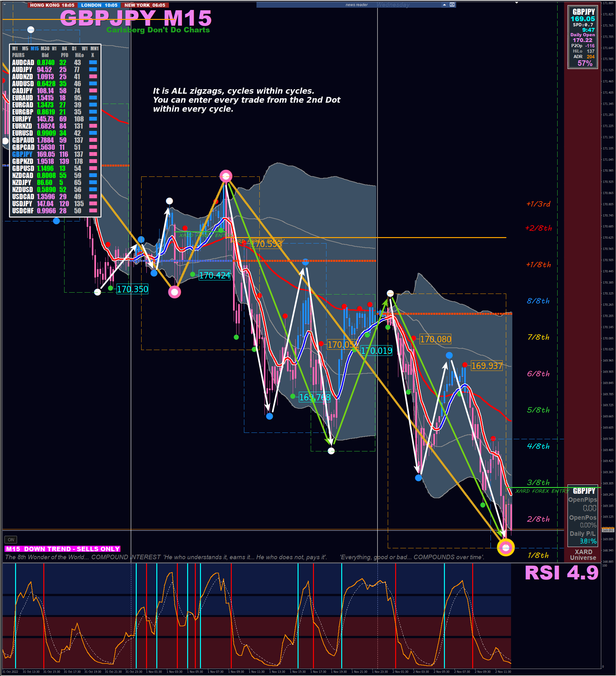This screenshot has height=676, width=616.
Task: Open the chart shift triangle on top scale
Action: (517, 3)
